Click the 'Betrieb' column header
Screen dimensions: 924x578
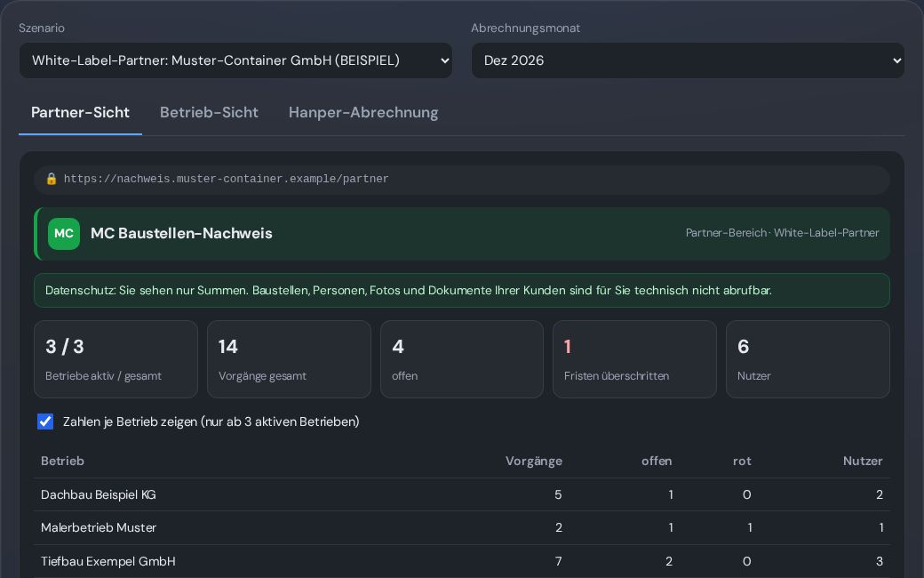pos(62,462)
